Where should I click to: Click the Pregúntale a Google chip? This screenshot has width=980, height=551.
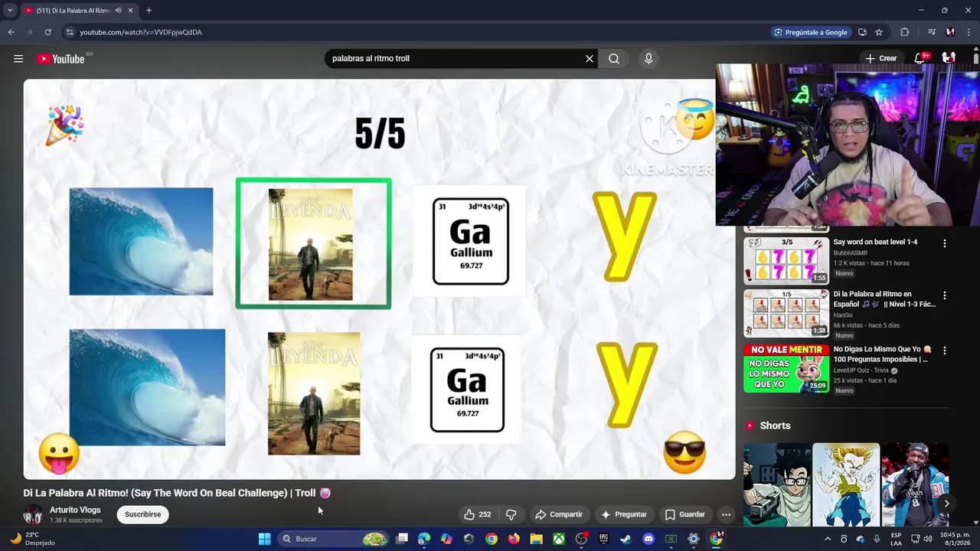coord(811,32)
